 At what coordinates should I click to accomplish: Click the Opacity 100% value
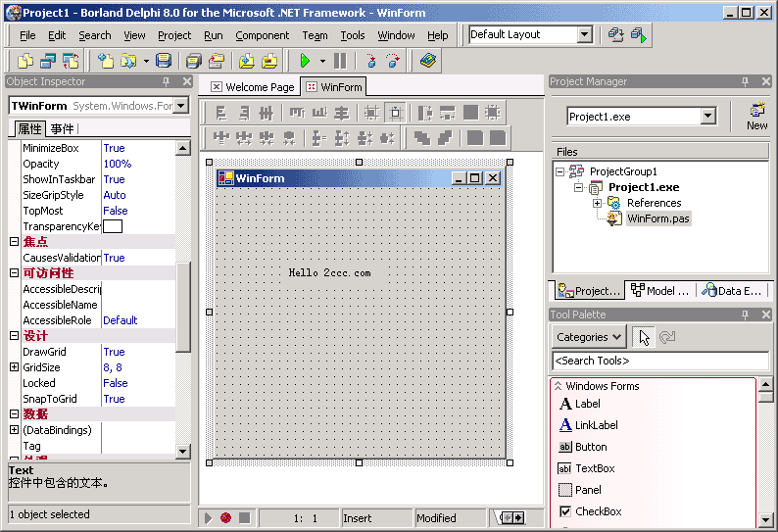118,164
